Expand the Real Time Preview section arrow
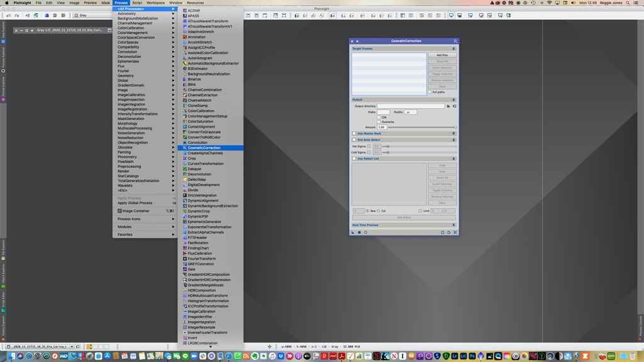Image resolution: width=644 pixels, height=362 pixels. pos(454,225)
